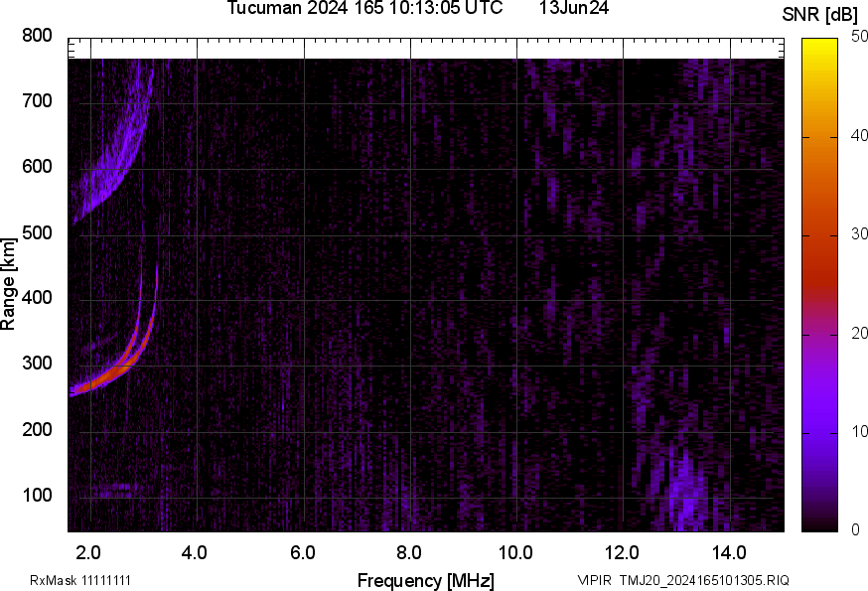This screenshot has height=591, width=868.
Task: Click the frequency axis value '6.0'
Action: pos(302,553)
